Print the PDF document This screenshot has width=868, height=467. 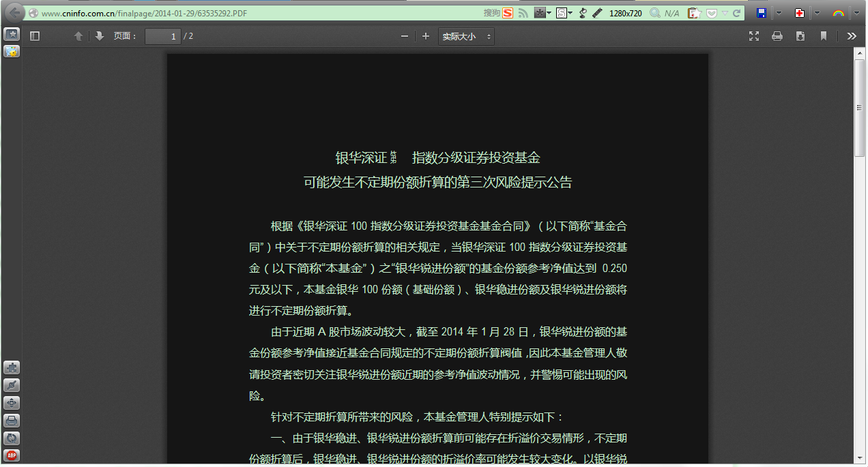click(x=777, y=36)
